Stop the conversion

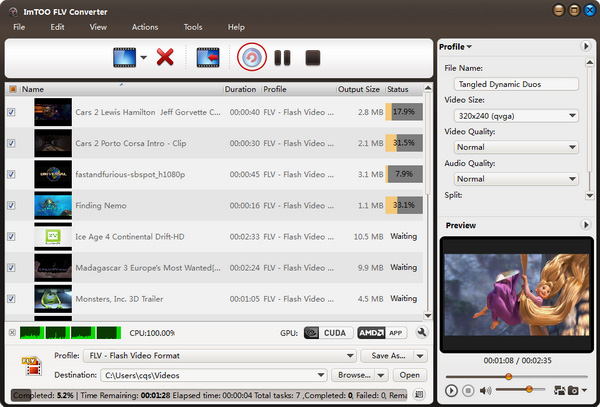(313, 58)
